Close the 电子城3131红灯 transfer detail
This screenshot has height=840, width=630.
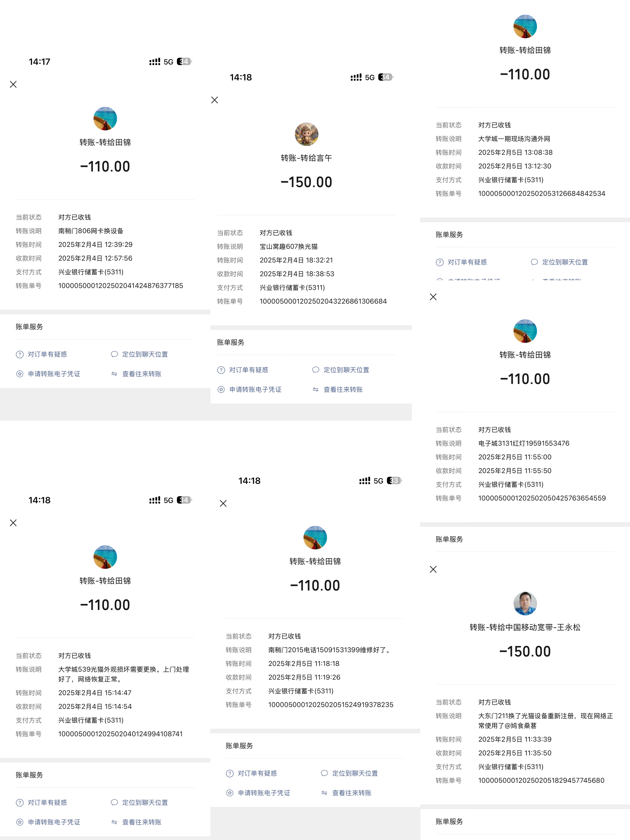click(433, 297)
